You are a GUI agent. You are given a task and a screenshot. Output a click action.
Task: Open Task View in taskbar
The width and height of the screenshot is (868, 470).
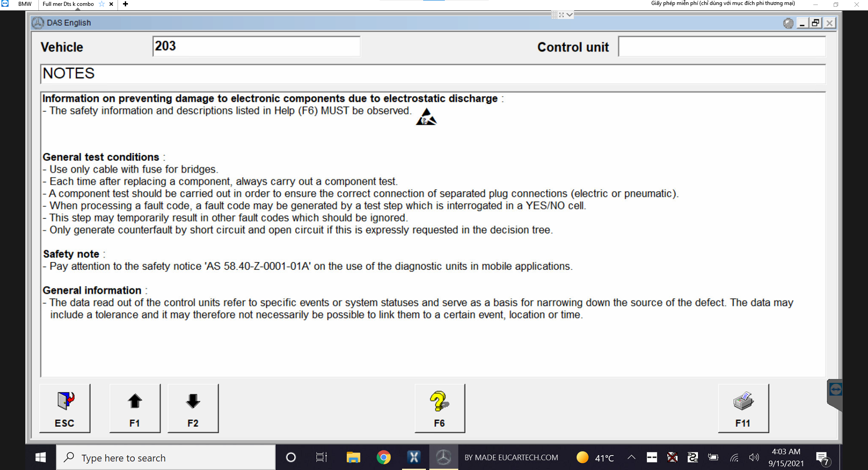point(321,457)
